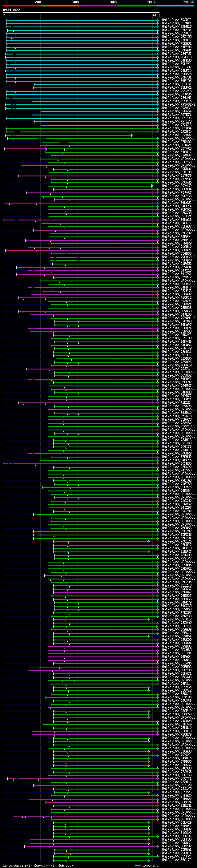Viewport: 197px width, 868px height.
Task: Click the cyan ~100% identity color bar
Action: coord(175,6)
